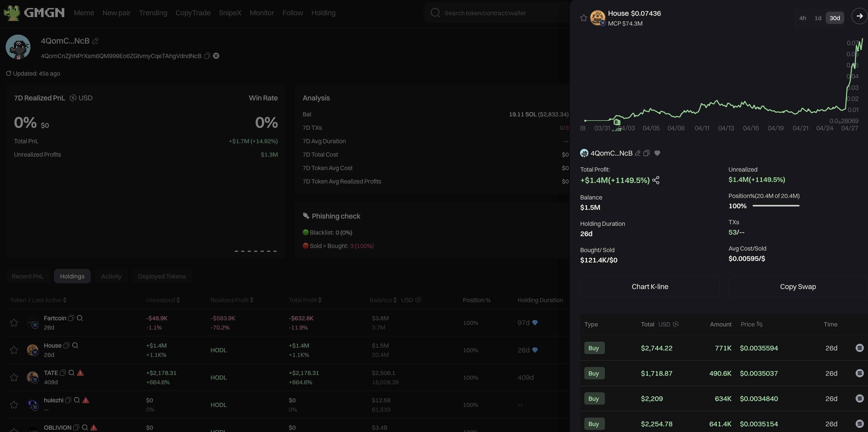Refresh the updated 45s ago icon
Viewport: 868px width, 432px height.
pyautogui.click(x=9, y=73)
